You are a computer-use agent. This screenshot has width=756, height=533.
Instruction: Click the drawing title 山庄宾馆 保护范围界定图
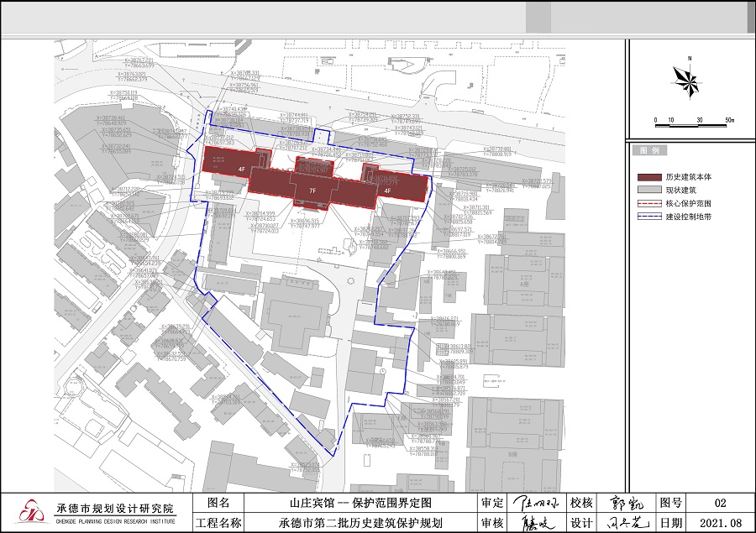point(354,503)
